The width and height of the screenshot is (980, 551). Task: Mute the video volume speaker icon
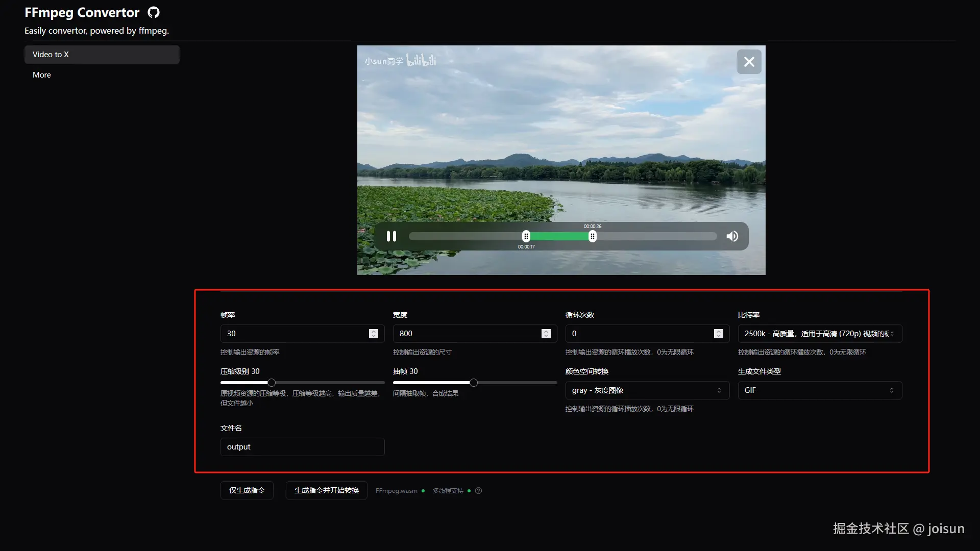coord(732,236)
